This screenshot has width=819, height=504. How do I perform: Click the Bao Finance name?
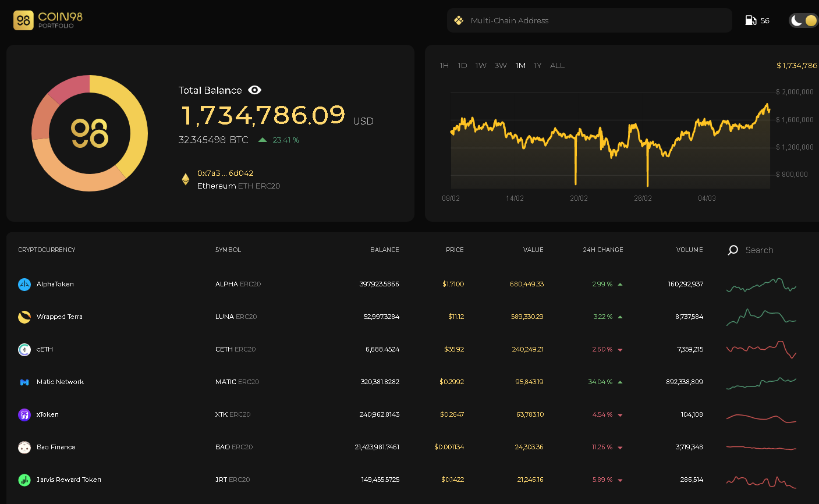56,447
